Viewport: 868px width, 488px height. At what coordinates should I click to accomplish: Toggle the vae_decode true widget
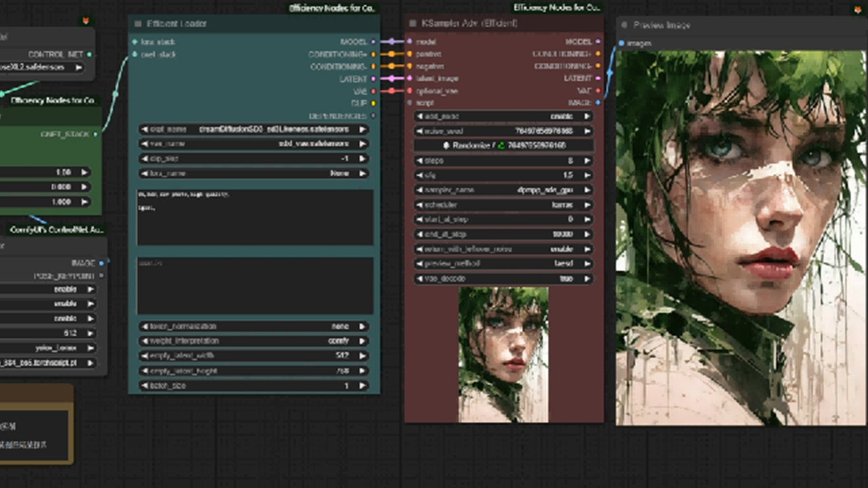point(502,279)
